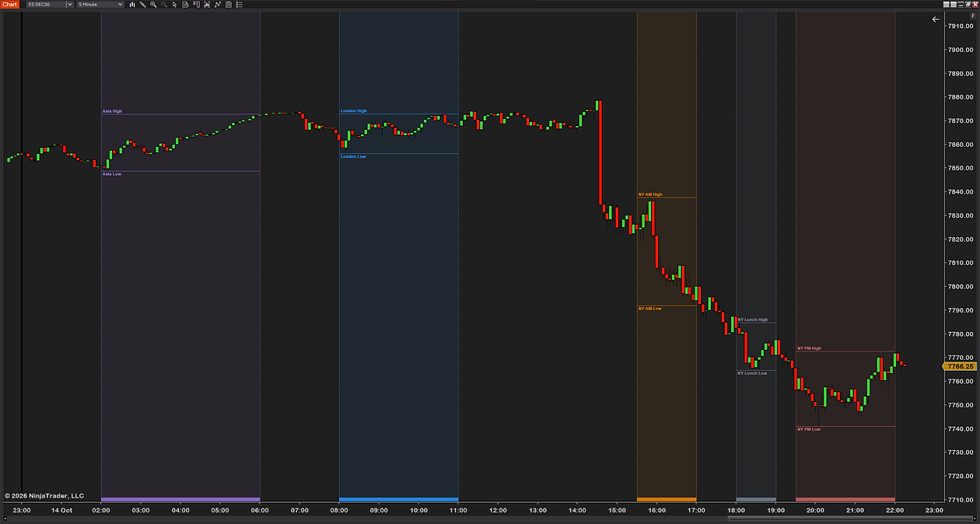Click the London High label
Image resolution: width=980 pixels, height=524 pixels.
[x=354, y=111]
